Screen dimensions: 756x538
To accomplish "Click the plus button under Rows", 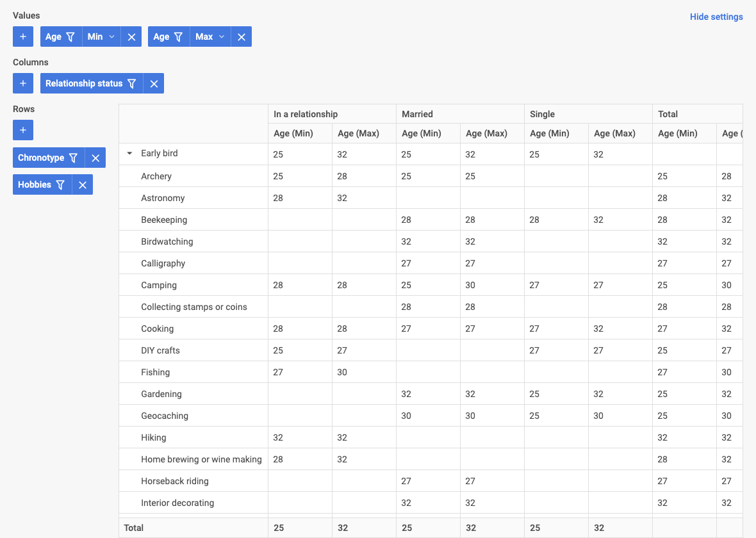I will click(23, 130).
